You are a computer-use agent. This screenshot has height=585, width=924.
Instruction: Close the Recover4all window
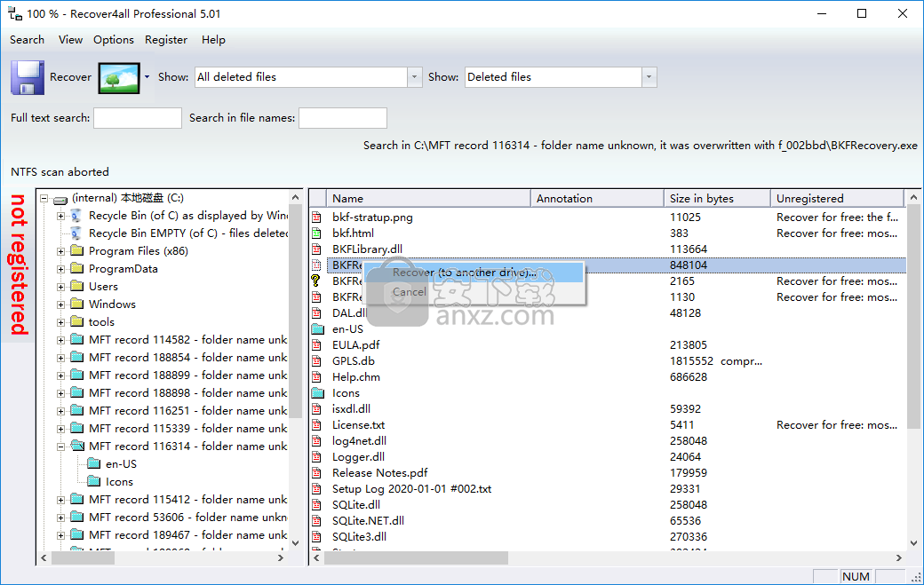pos(902,13)
